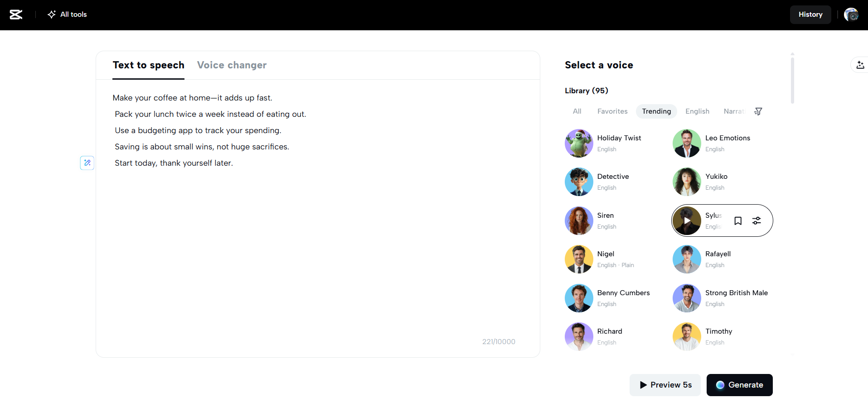The height and width of the screenshot is (412, 868).
Task: Select the English voice category
Action: point(697,111)
